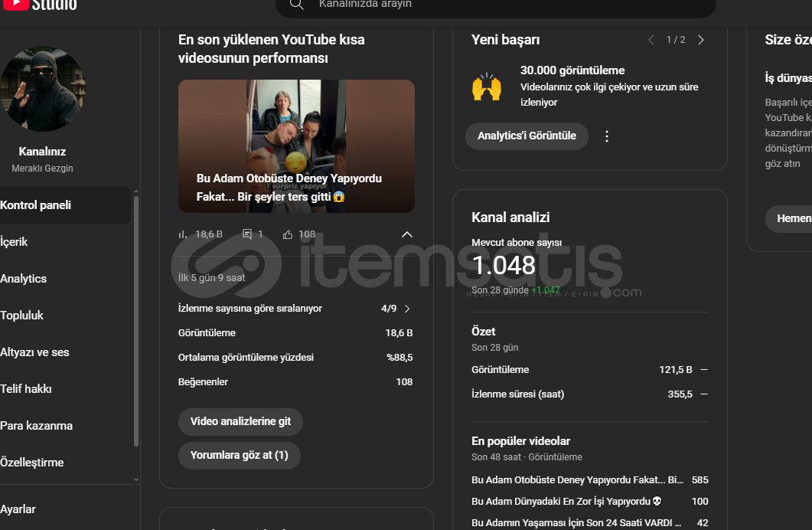The image size is (812, 530).
Task: Click the 1.048 subscriber count
Action: (504, 265)
